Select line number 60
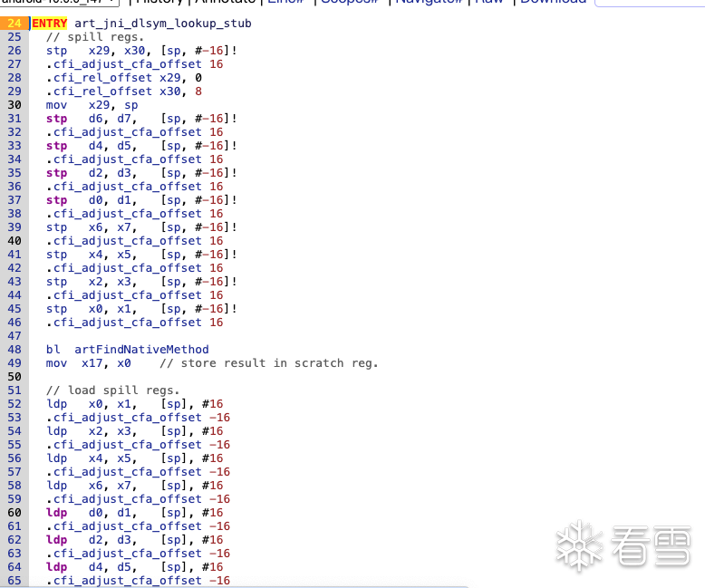The width and height of the screenshot is (705, 588). 14,513
